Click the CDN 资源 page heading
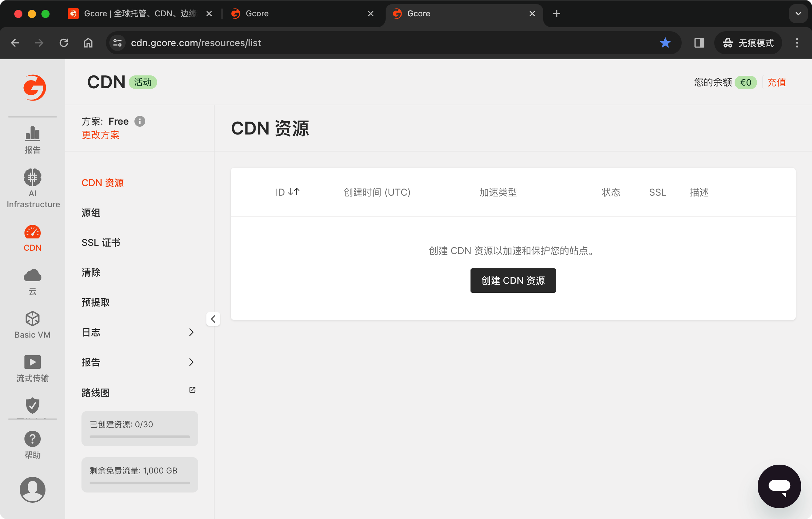812x519 pixels. [270, 128]
